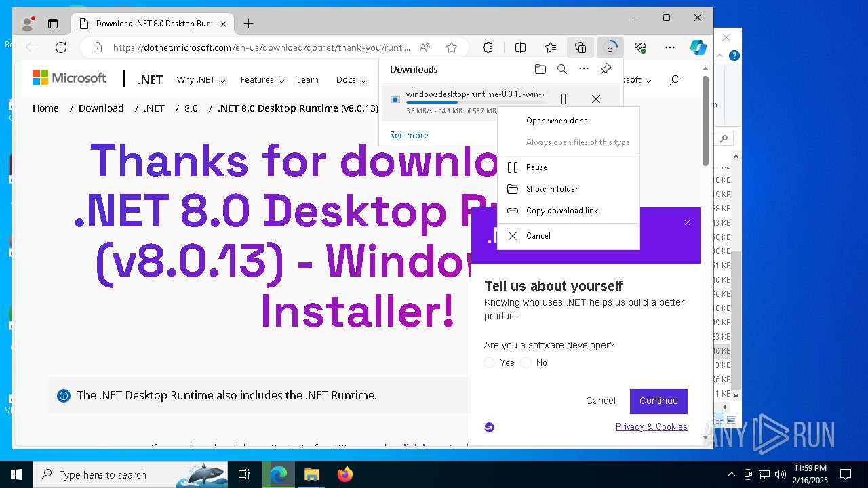Open the tab actions menu icon

click(53, 24)
